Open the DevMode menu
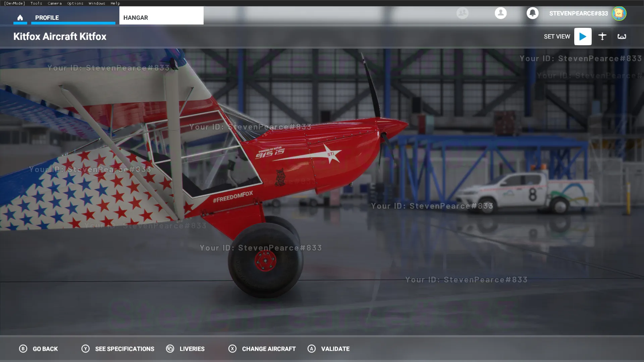The image size is (644, 362). [x=14, y=3]
